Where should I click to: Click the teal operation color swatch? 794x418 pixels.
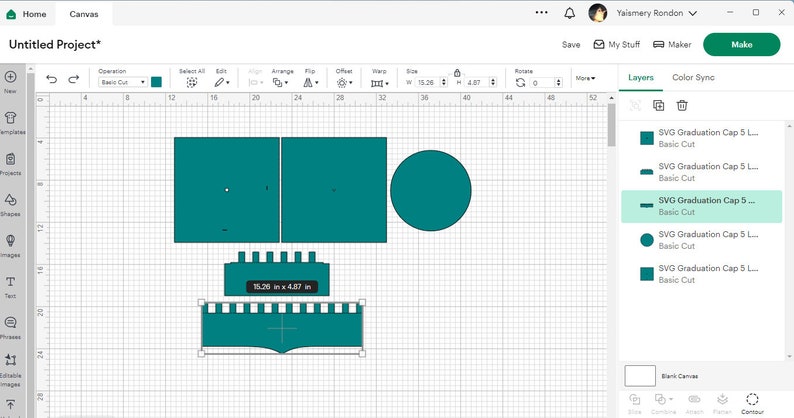point(156,82)
